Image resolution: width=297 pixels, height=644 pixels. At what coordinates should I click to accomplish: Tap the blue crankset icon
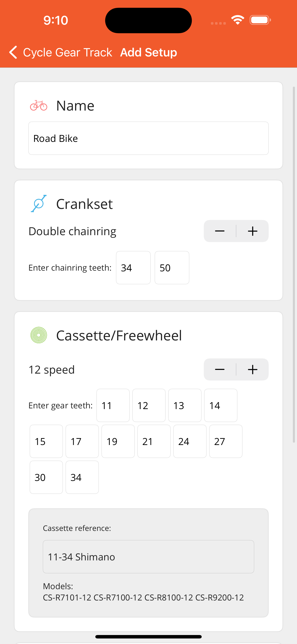point(39,204)
